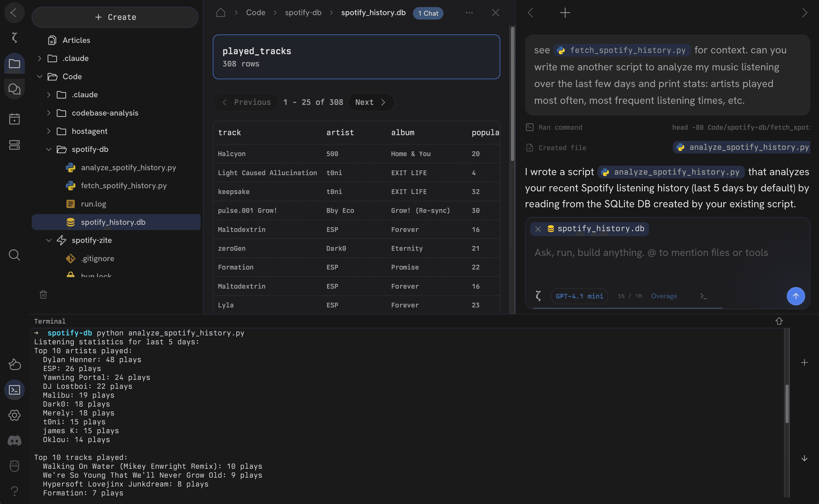This screenshot has height=504, width=819.
Task: Click the album column header
Action: point(403,133)
